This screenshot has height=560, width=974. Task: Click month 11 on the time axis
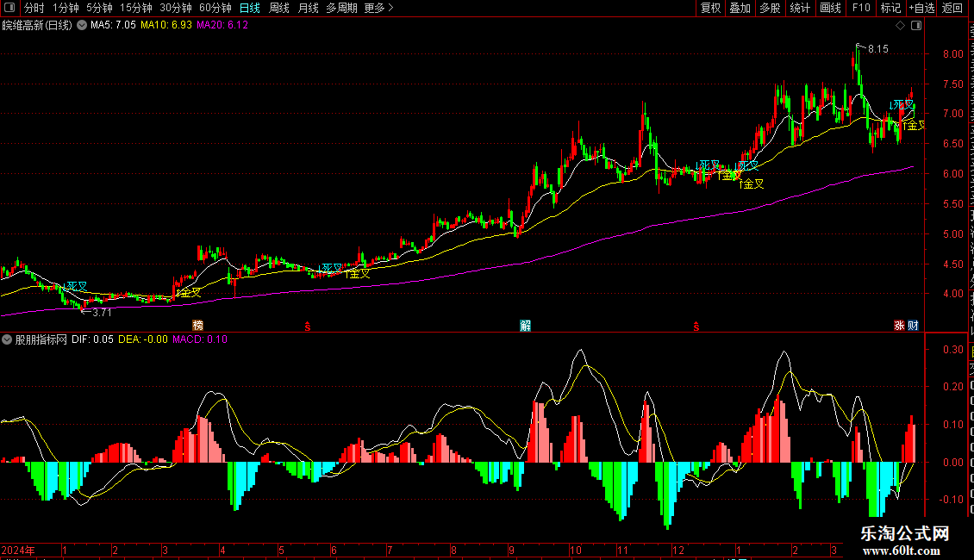[622, 550]
